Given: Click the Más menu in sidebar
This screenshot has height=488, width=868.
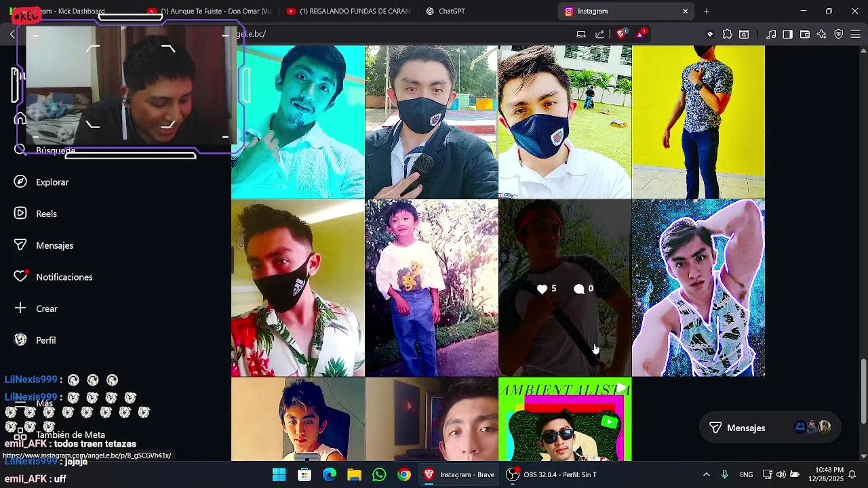Looking at the screenshot, I should coord(33,403).
